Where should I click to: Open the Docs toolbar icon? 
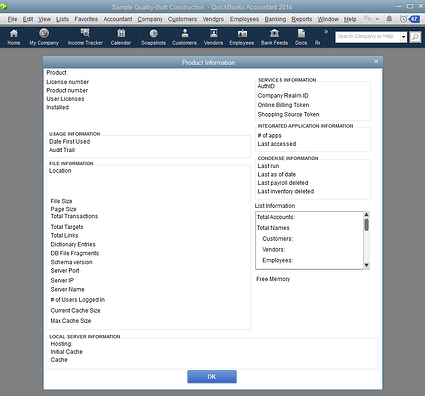click(301, 37)
